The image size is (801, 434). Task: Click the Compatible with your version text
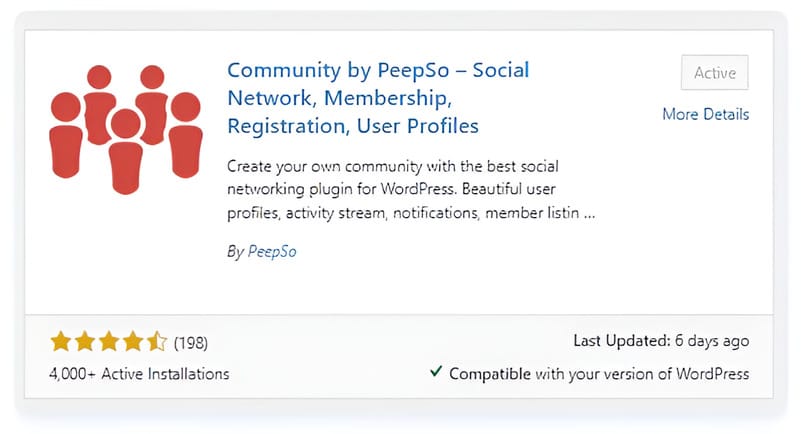(599, 374)
